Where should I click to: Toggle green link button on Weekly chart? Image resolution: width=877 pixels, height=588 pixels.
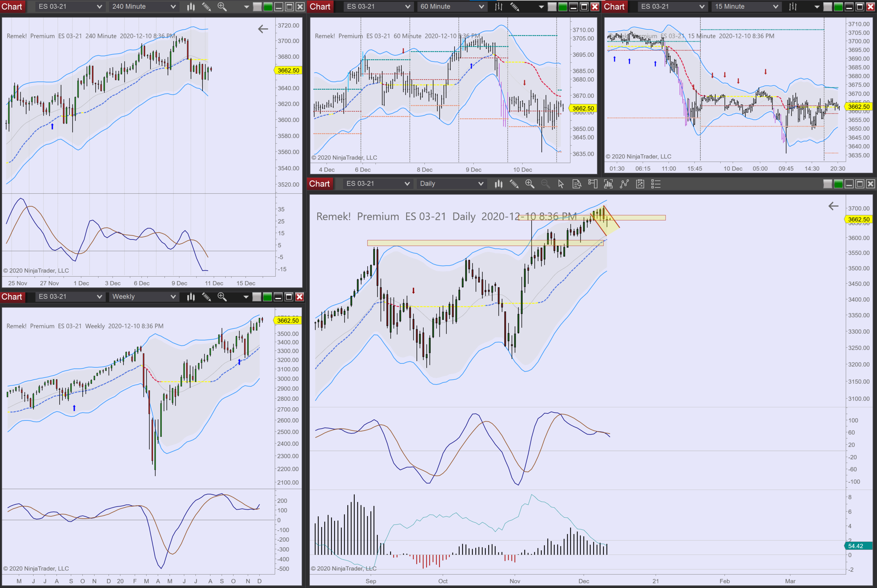tap(267, 297)
